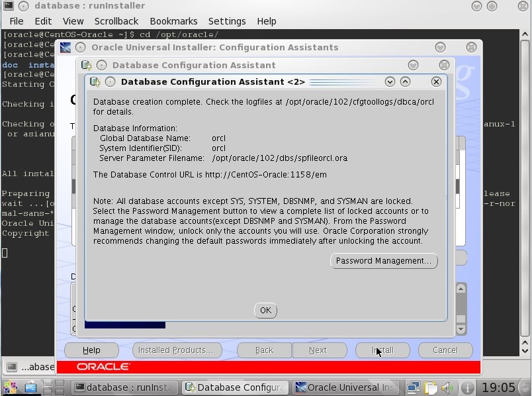This screenshot has height=396, width=532.
Task: Click the Oracle Universal Installer title bar icon
Action: 66,48
